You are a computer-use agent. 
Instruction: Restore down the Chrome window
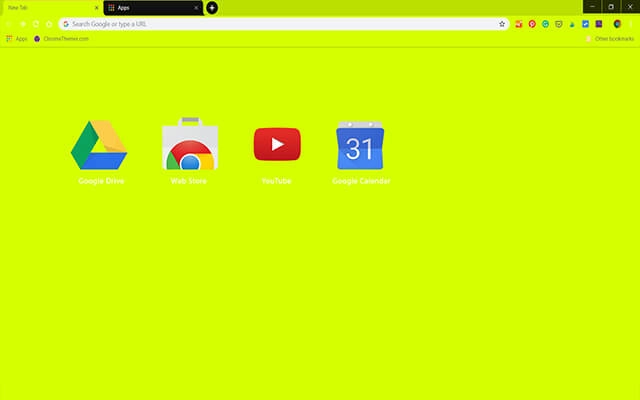611,7
